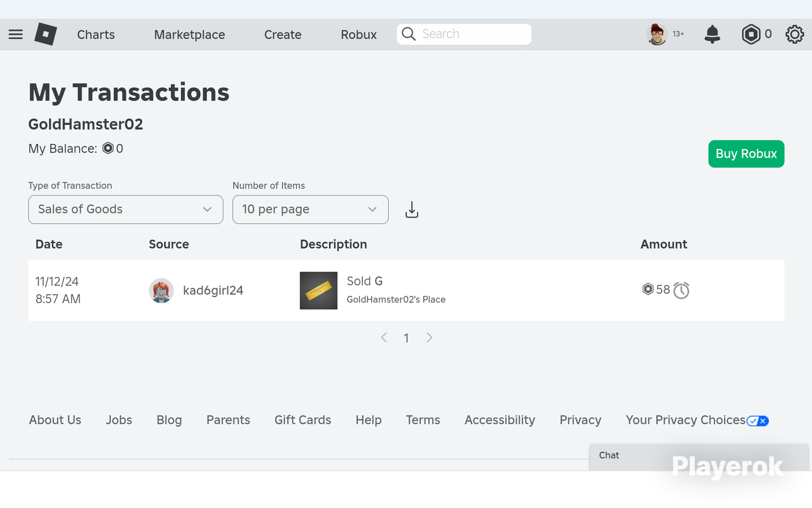Image resolution: width=812 pixels, height=508 pixels.
Task: Open the Blog footer link
Action: coord(169,420)
